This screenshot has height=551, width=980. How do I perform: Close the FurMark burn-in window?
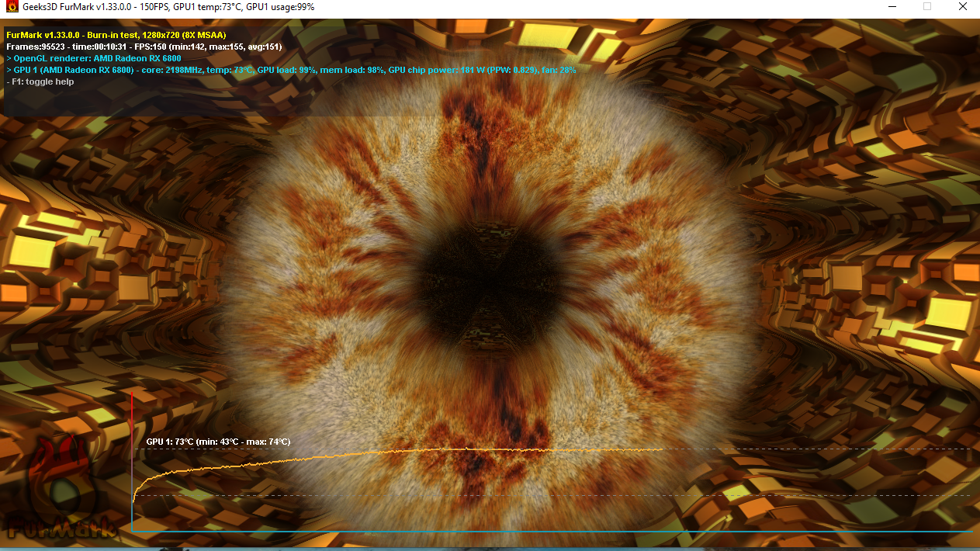(962, 6)
